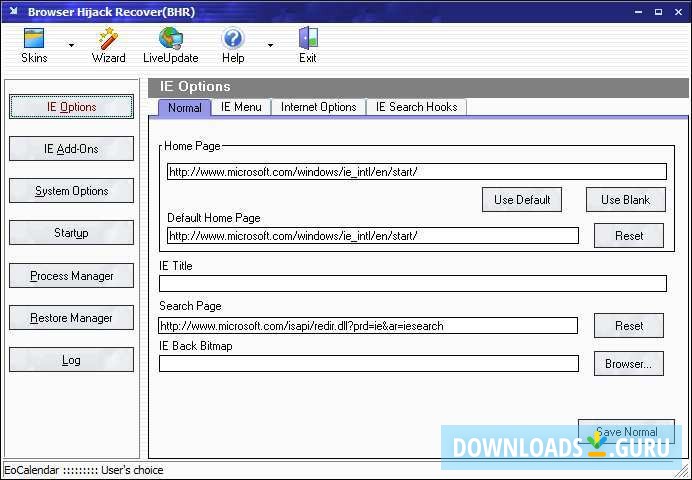
Task: Click the IE Back Bitmap field
Action: click(x=369, y=364)
